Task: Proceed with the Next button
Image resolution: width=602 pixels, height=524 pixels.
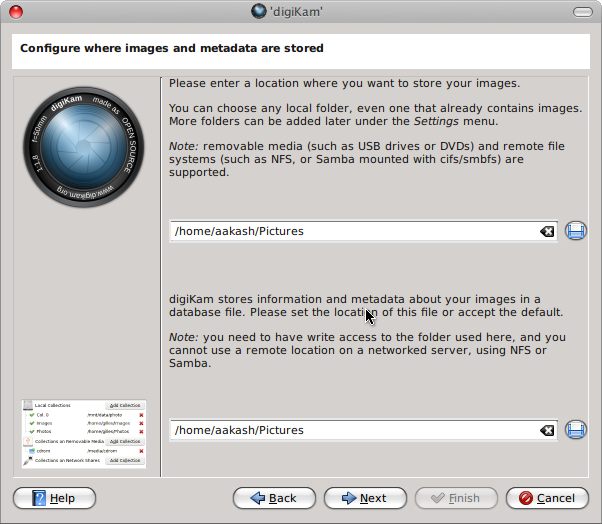Action: [x=365, y=498]
